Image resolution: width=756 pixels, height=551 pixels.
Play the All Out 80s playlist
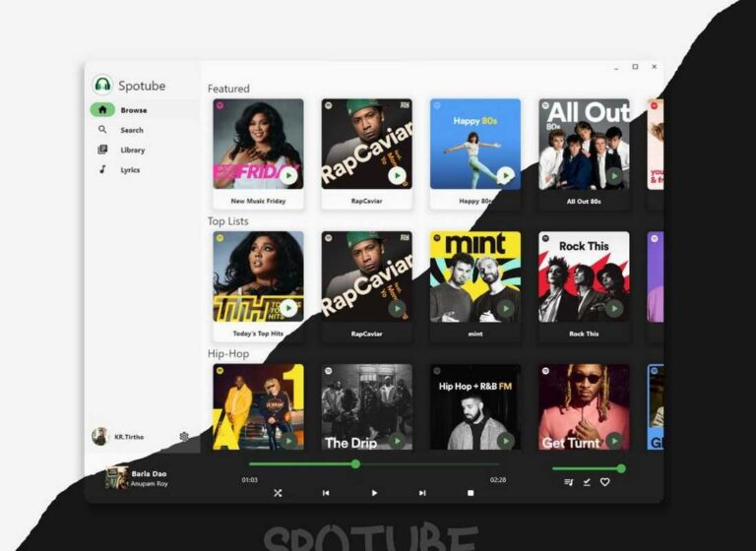pyautogui.click(x=614, y=176)
